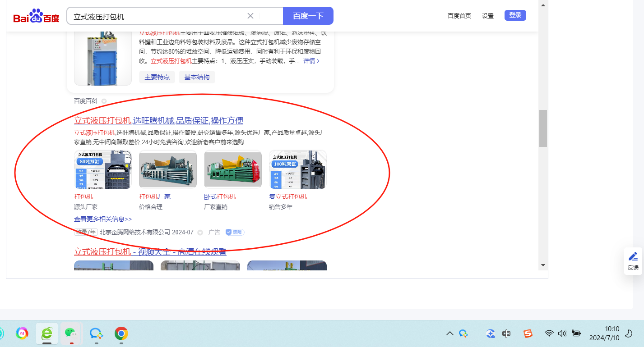Click the 360 browser taskbar icon

click(46, 333)
